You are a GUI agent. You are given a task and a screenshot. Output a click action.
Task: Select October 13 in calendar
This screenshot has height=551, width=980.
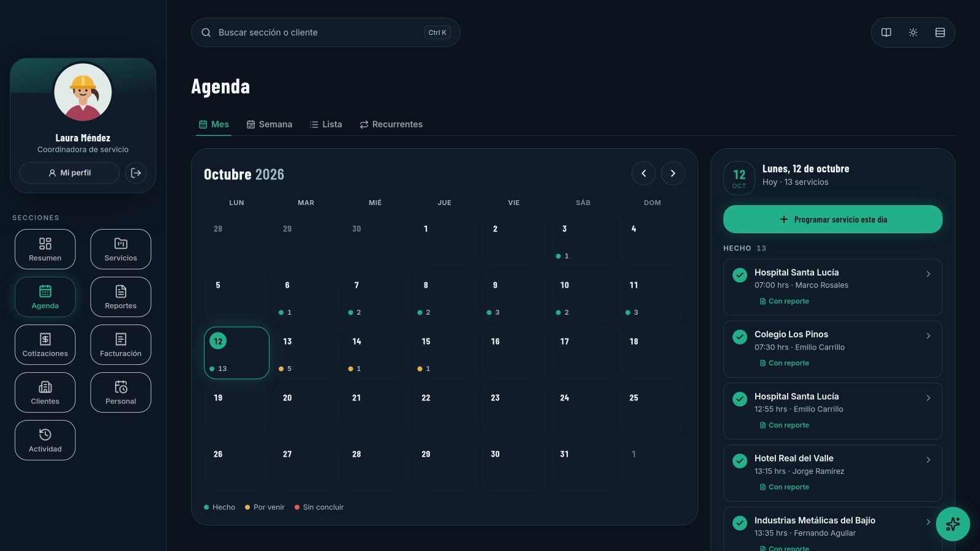306,353
